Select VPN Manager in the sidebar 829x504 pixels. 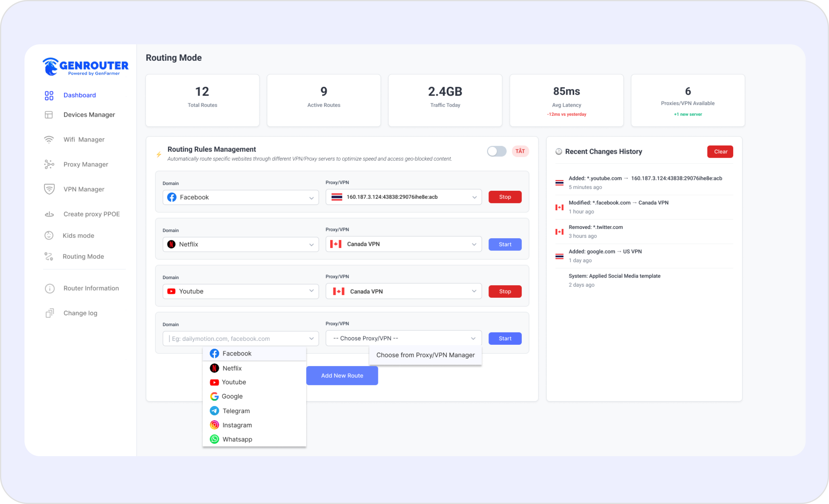(83, 189)
